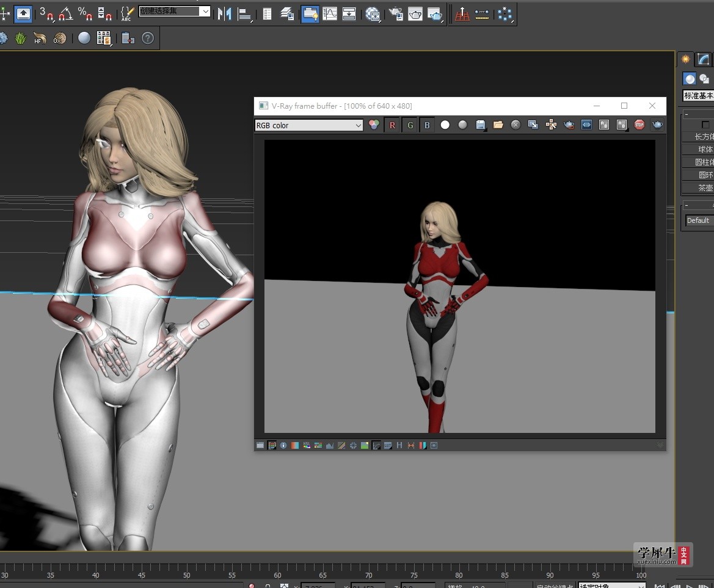Switch to RGB channels in frame buffer

(374, 125)
